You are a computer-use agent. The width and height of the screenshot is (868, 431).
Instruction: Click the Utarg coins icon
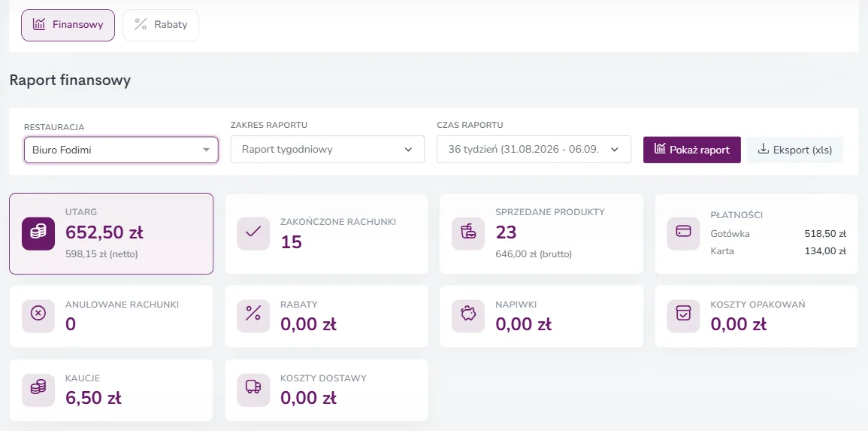click(38, 234)
